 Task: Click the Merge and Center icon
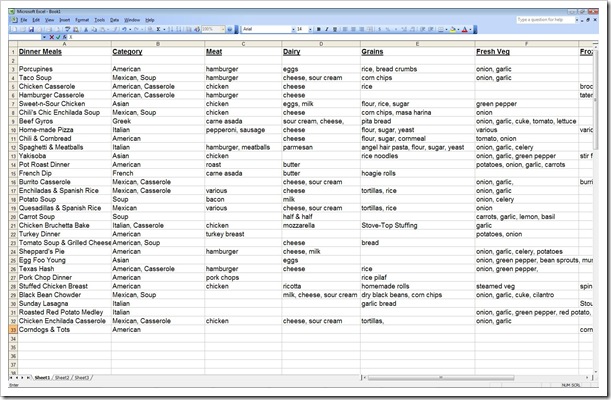pos(369,29)
